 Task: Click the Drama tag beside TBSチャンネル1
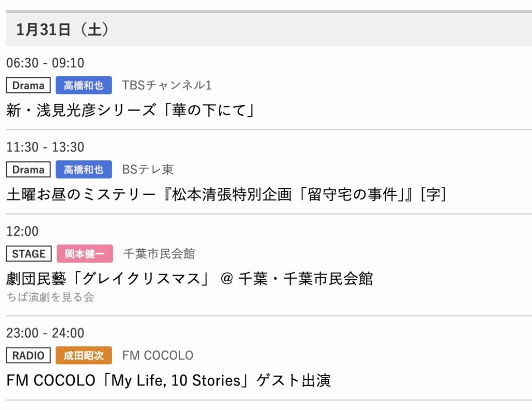29,86
